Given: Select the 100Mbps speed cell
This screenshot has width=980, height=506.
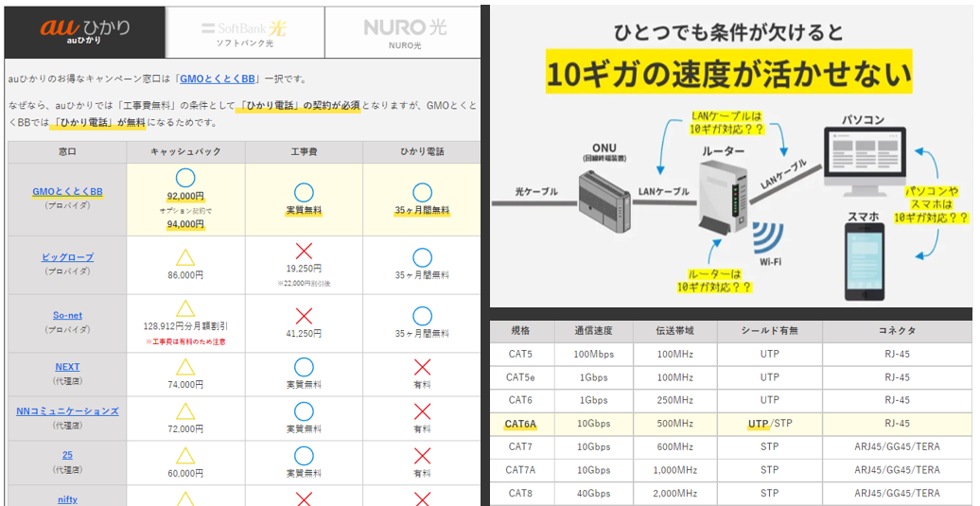Looking at the screenshot, I should [x=593, y=354].
